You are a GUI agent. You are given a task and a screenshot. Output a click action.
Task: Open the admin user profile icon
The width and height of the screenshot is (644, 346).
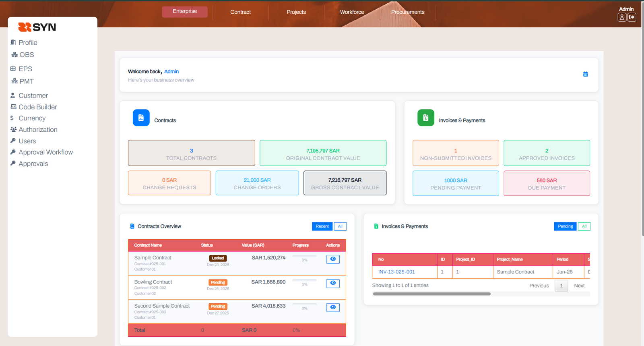[622, 17]
